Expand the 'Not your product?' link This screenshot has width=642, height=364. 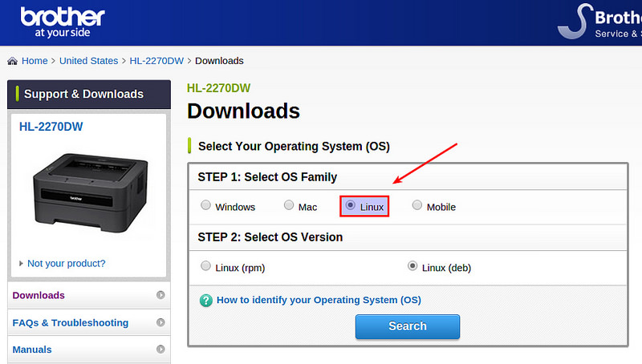tap(66, 263)
